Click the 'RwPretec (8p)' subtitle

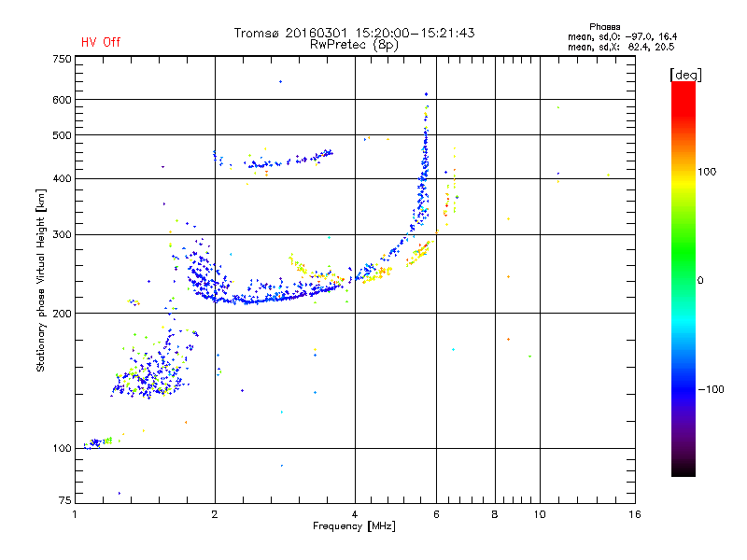pyautogui.click(x=354, y=45)
